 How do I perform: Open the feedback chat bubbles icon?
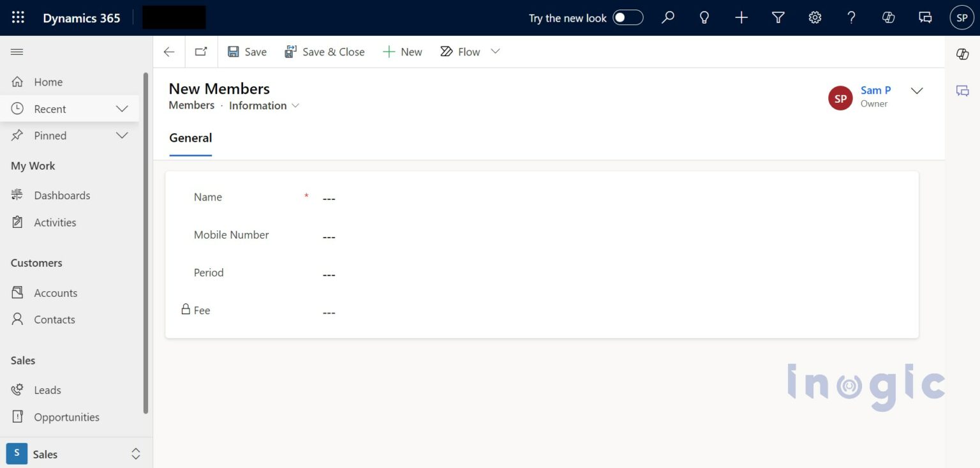click(924, 18)
